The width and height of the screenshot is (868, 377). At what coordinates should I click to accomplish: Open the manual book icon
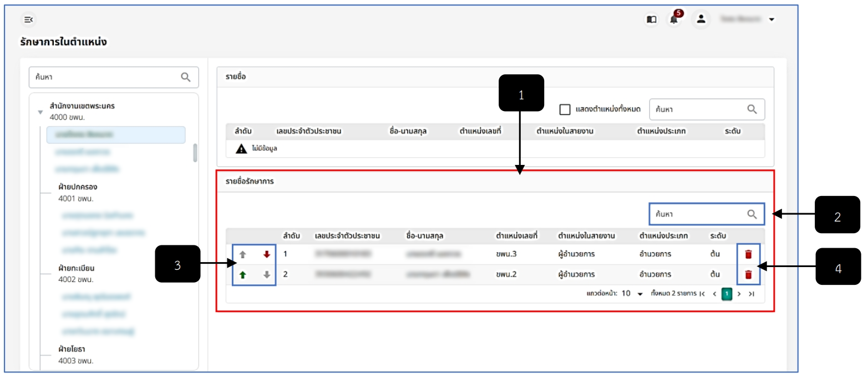652,19
